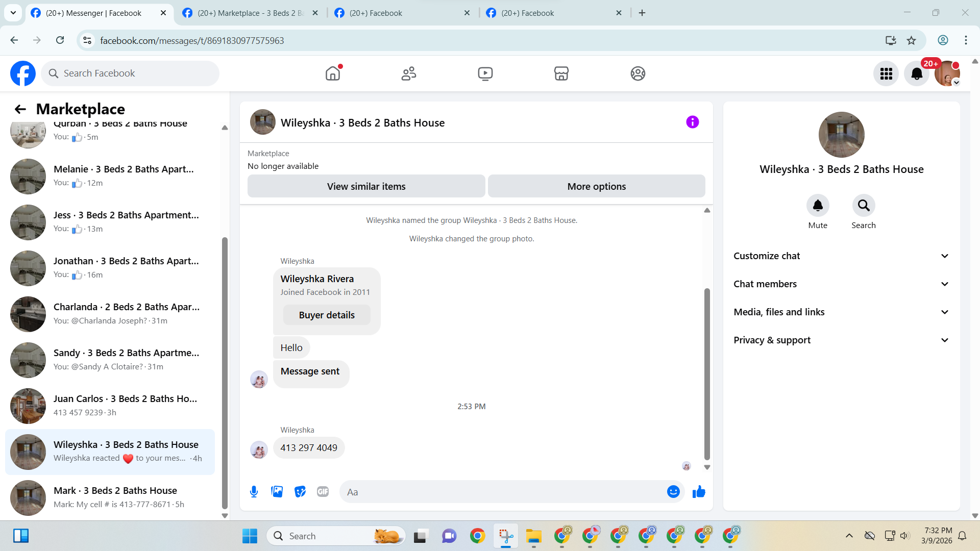Click the Aa message input field
980x551 pixels.
point(503,492)
